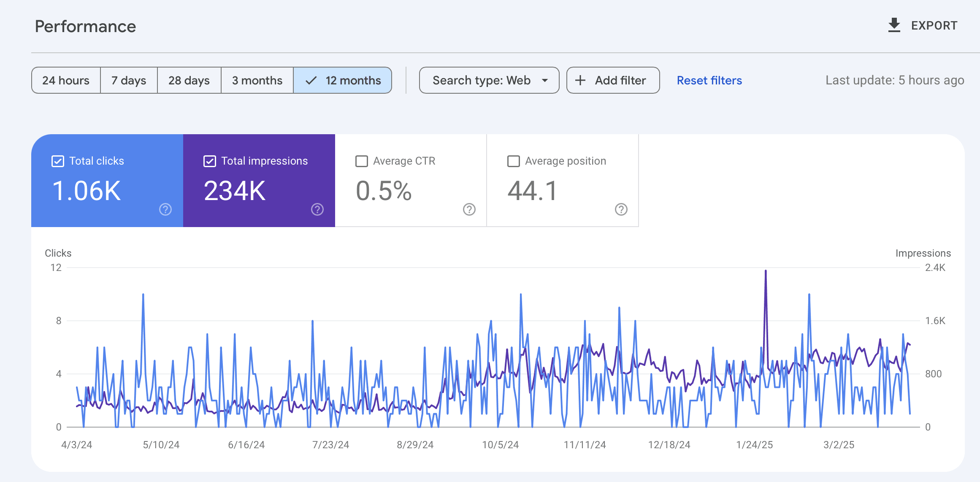
Task: Click the Export download icon
Action: [894, 25]
